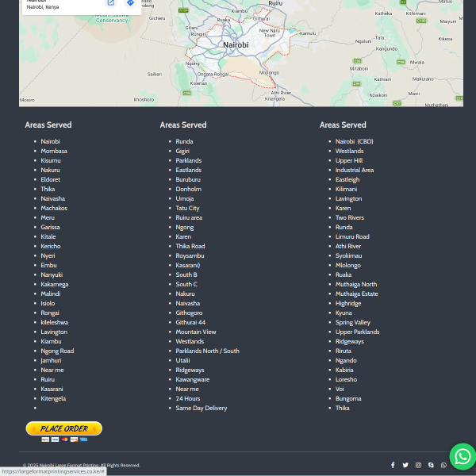The width and height of the screenshot is (476, 476).
Task: Click on Eldoret list entry
Action: coord(51,179)
